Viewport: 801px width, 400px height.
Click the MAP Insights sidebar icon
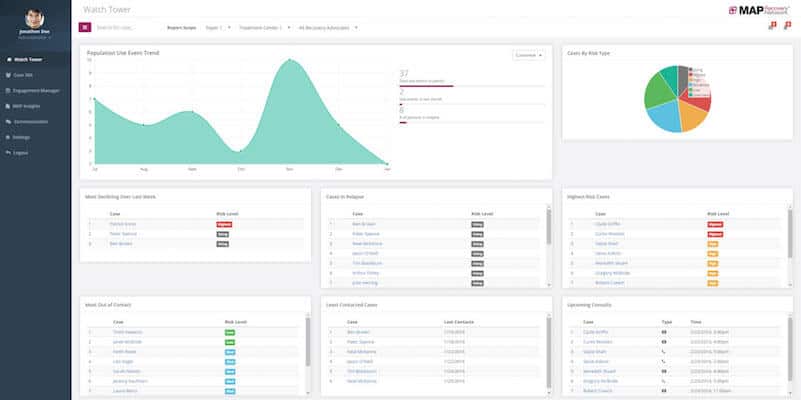[x=9, y=106]
